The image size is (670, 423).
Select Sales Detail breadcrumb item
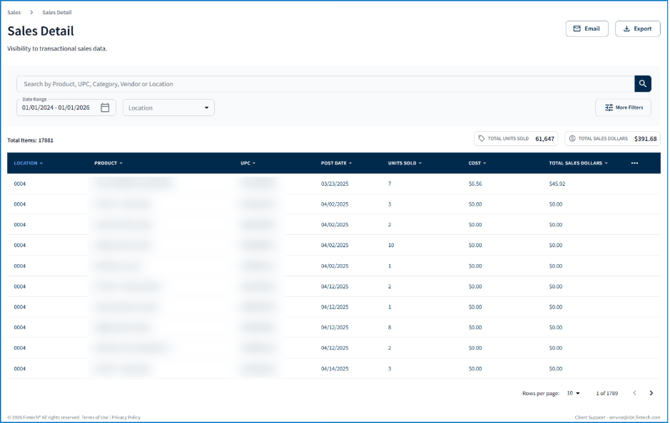coord(56,13)
